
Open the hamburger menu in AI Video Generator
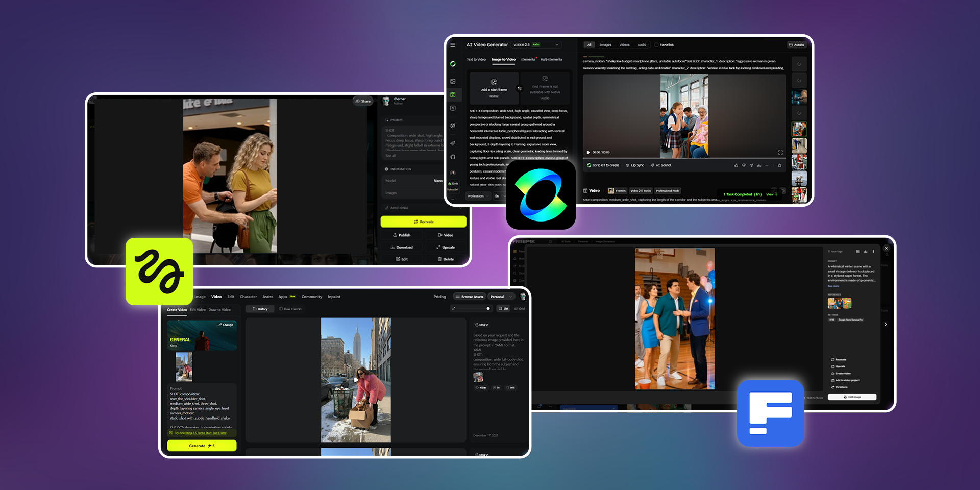coord(453,45)
